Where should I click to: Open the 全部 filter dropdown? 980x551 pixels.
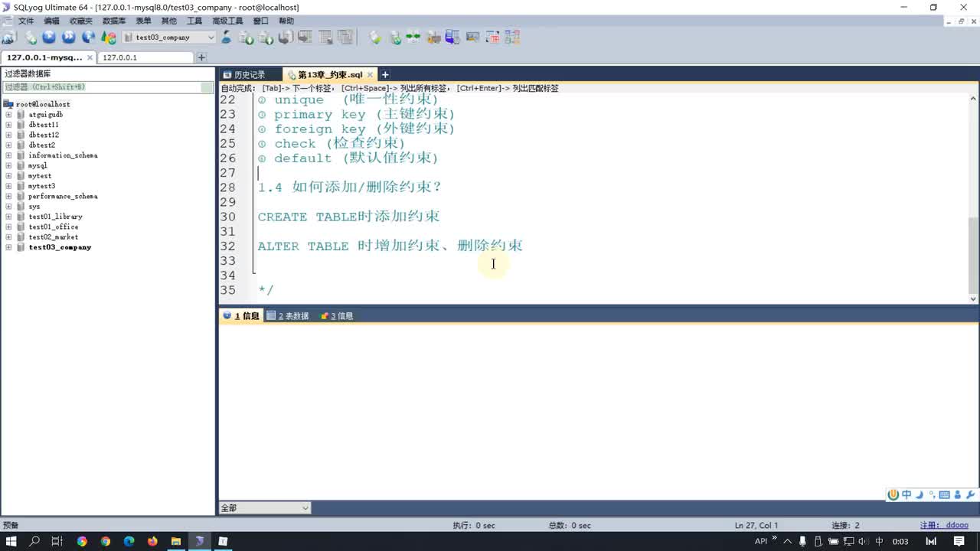click(265, 508)
